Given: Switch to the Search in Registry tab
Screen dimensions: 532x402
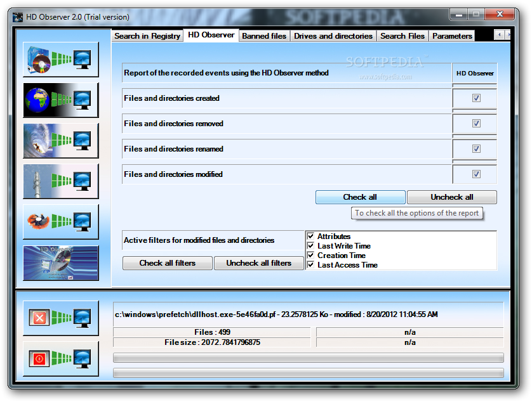Looking at the screenshot, I should click(x=147, y=36).
